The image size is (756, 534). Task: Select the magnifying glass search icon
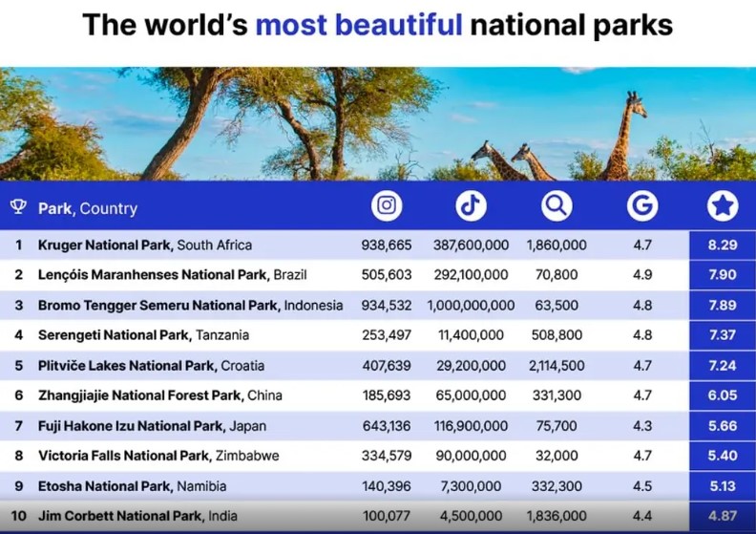click(556, 206)
